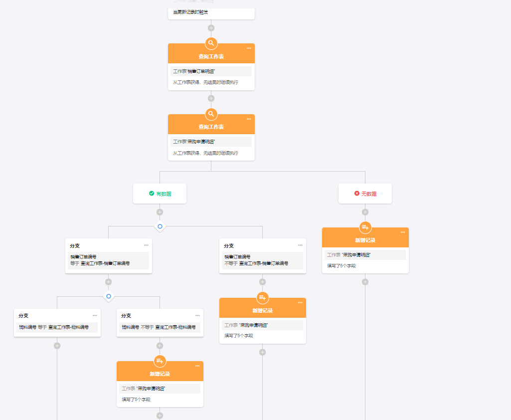The height and width of the screenshot is (420, 511).
Task: Add a node between the two 查询工作表 nodes
Action: point(211,98)
